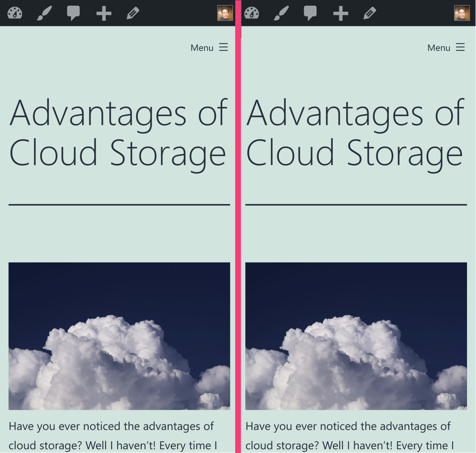Viewport: 476px width, 453px height.
Task: Open Dashboard gauge icon in right pane
Action: click(x=252, y=13)
